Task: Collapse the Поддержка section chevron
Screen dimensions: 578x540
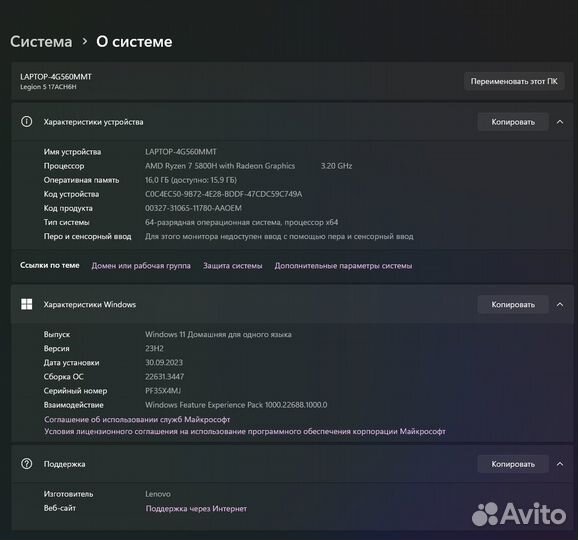Action: pos(560,464)
